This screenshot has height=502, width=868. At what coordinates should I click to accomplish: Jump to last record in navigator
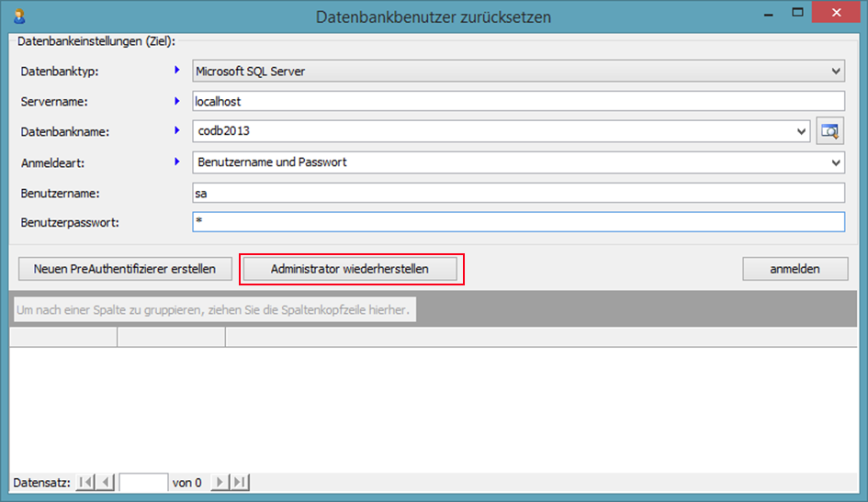pyautogui.click(x=240, y=482)
